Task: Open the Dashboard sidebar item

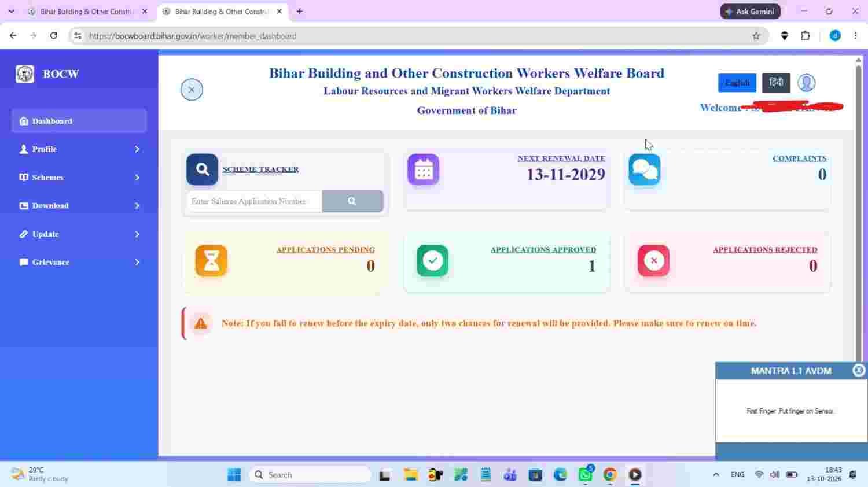Action: [79, 121]
